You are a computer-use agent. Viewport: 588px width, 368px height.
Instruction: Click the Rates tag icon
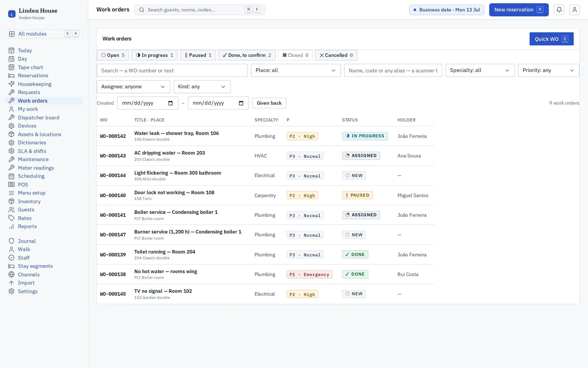coord(11,218)
